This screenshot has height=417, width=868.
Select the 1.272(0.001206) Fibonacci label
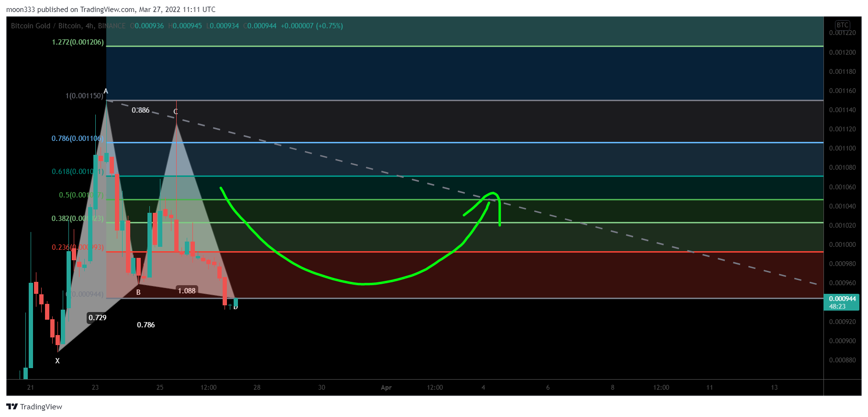78,42
